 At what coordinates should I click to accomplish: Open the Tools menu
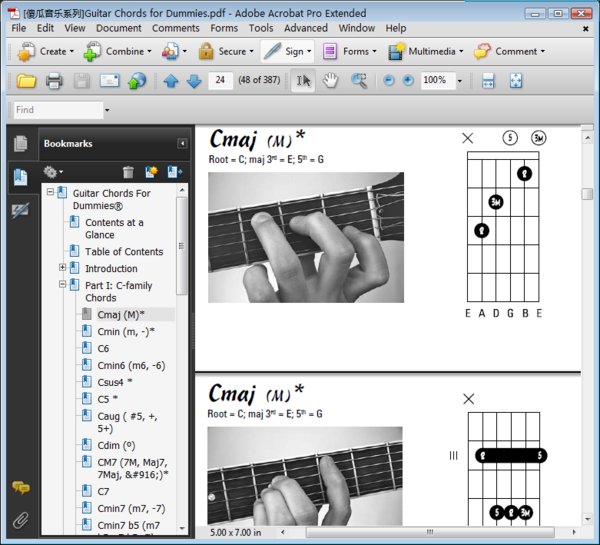261,28
